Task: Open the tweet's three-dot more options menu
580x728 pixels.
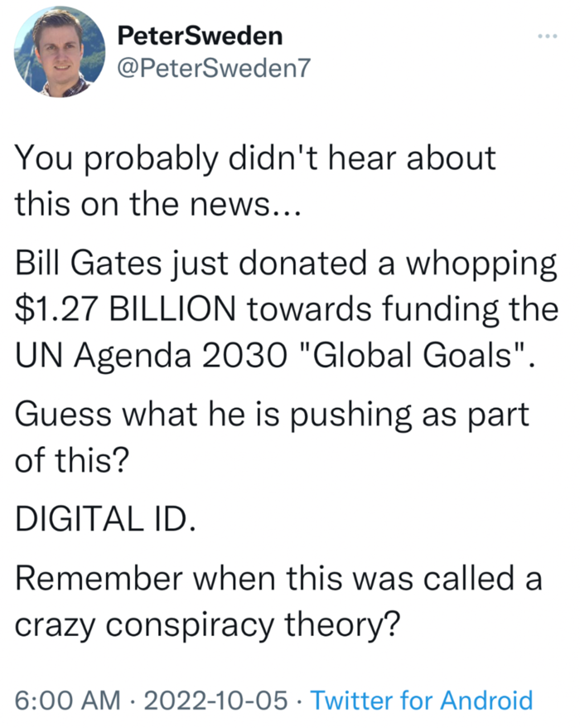Action: pos(548,36)
